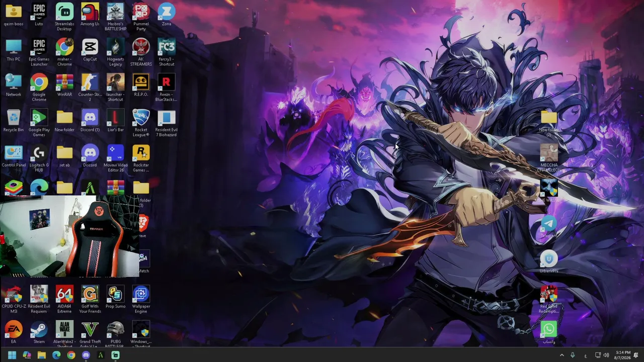Open the Windows Start menu
The width and height of the screenshot is (644, 362).
pyautogui.click(x=12, y=355)
